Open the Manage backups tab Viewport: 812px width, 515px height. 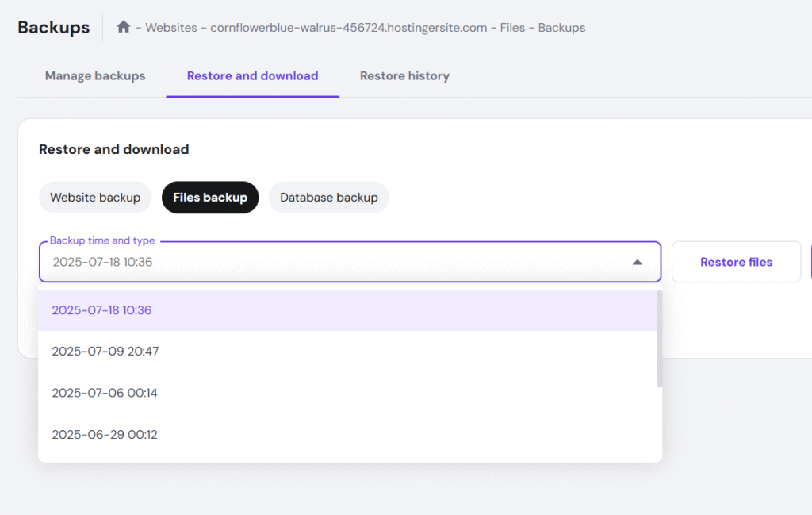pos(95,76)
